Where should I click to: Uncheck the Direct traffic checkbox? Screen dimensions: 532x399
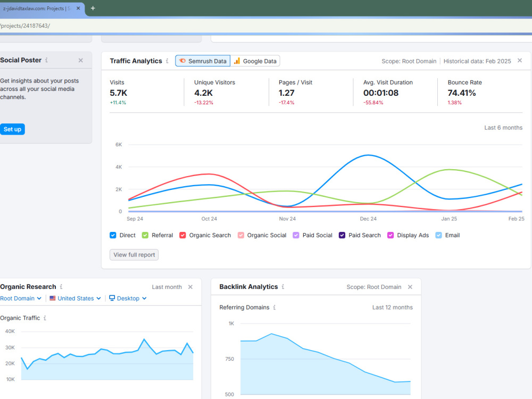coord(113,235)
